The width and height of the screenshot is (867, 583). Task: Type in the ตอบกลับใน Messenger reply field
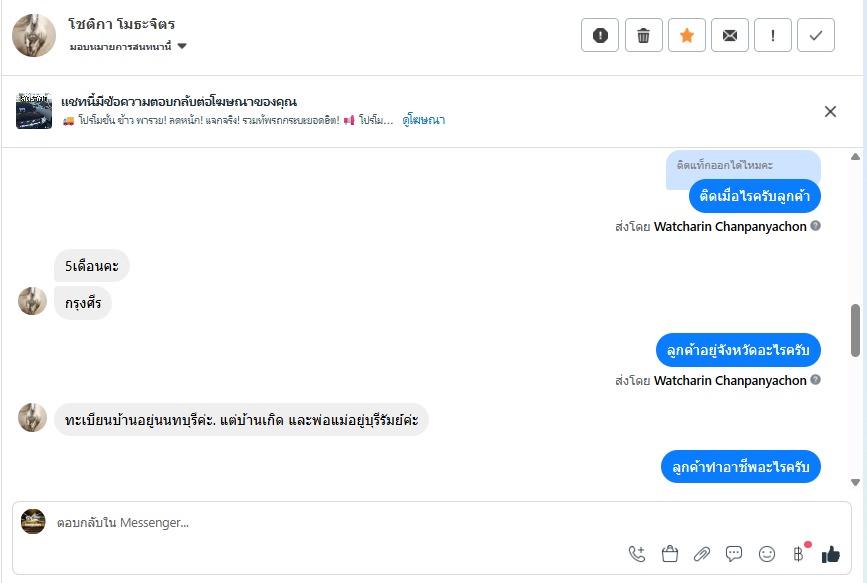(x=330, y=522)
